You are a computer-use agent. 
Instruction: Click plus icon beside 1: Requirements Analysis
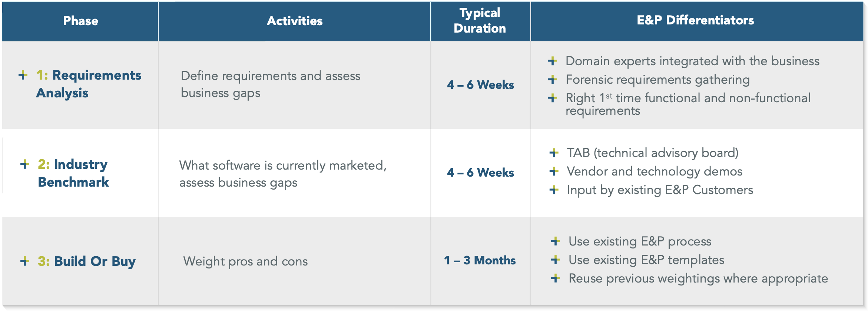pyautogui.click(x=23, y=75)
